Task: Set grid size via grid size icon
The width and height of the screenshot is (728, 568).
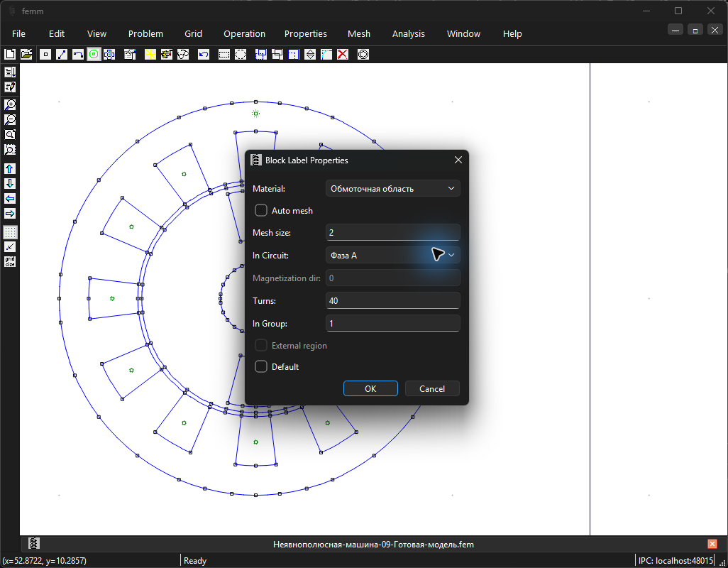Action: tap(10, 261)
